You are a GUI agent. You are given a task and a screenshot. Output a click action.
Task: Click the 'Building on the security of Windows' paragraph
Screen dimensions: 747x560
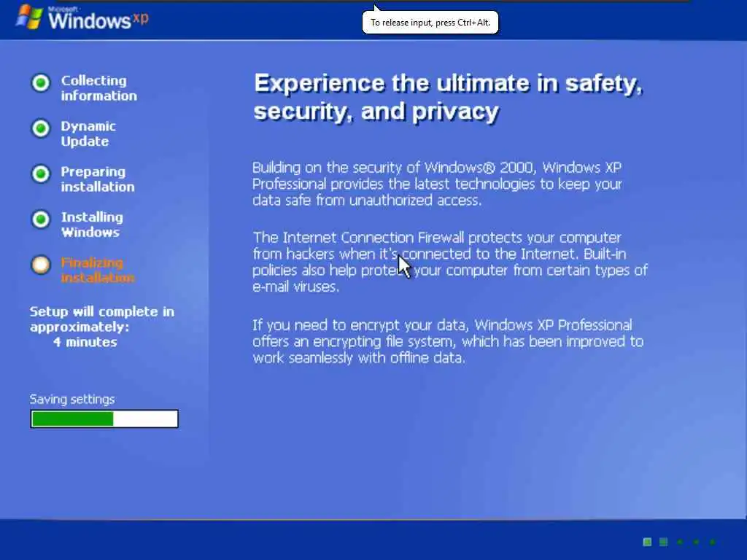(438, 184)
